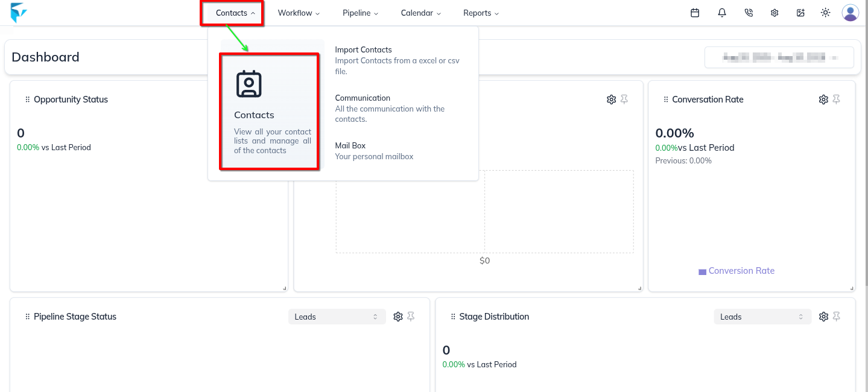Click the notifications bell icon
The image size is (868, 392).
click(722, 13)
